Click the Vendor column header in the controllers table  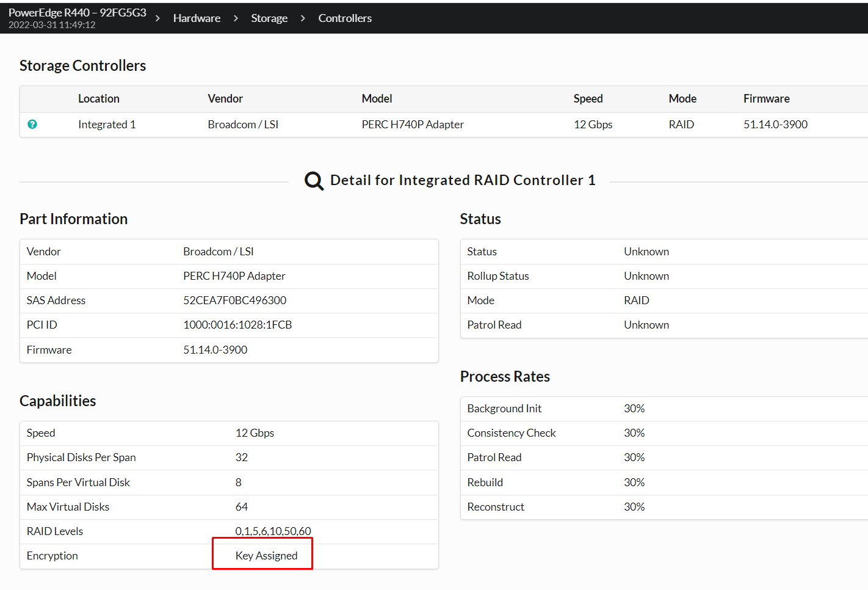[x=225, y=99]
